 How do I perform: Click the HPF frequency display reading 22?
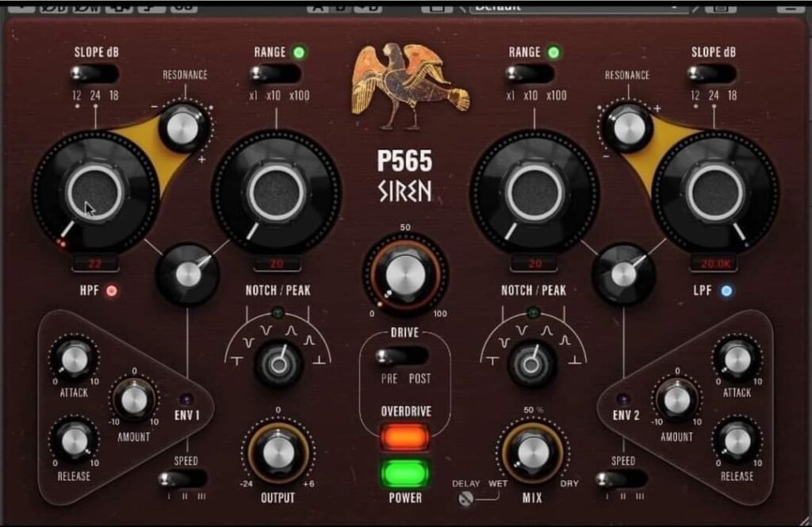tap(95, 264)
